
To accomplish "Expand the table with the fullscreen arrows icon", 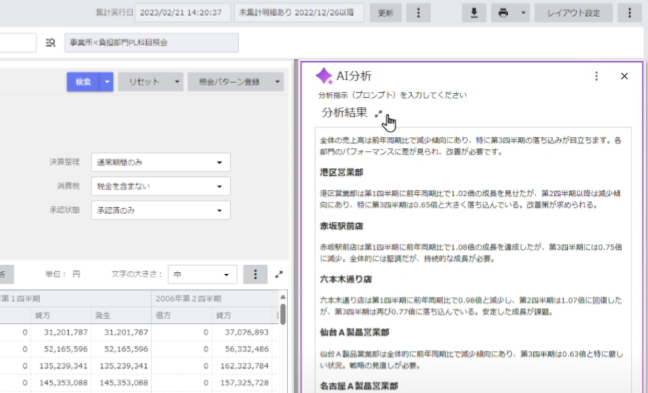I will pyautogui.click(x=279, y=274).
